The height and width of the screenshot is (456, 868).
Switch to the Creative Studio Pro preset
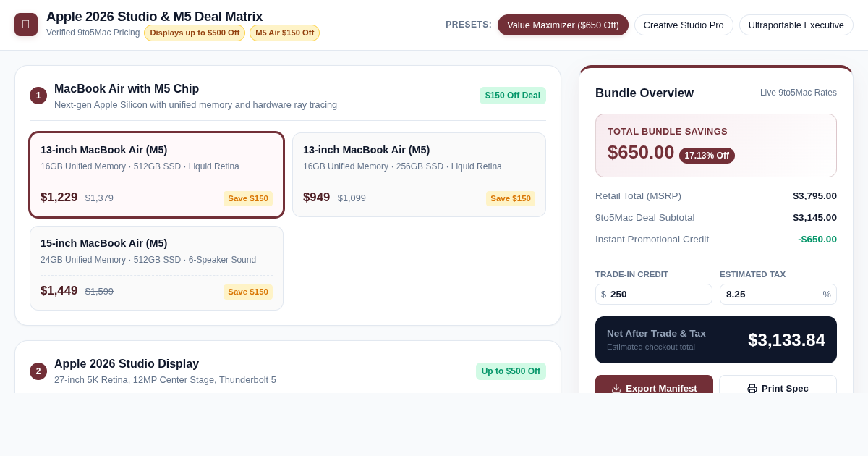(684, 25)
